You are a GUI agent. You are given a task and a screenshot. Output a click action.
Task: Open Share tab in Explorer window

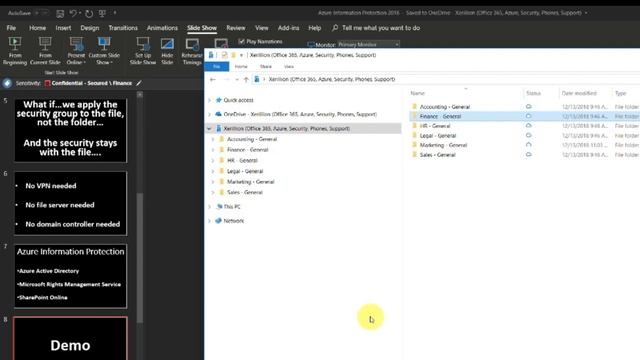tap(265, 66)
